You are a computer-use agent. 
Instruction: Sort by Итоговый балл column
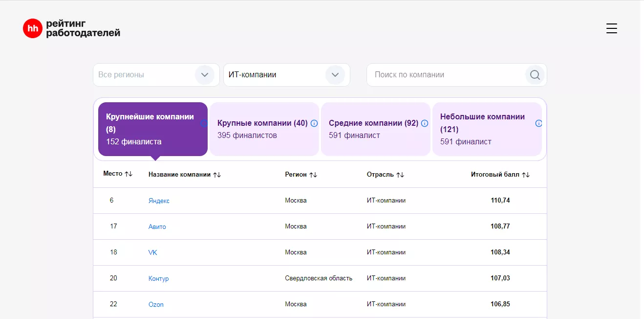526,175
